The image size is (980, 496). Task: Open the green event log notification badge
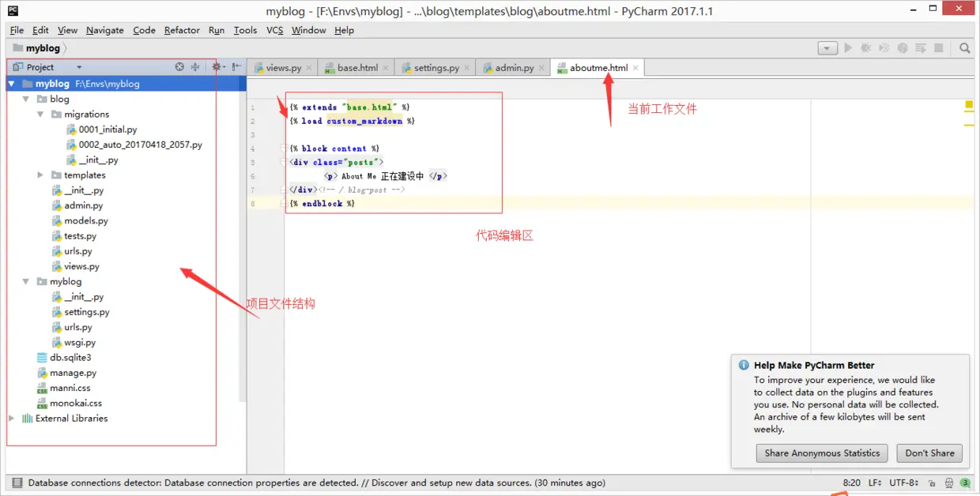(966, 483)
